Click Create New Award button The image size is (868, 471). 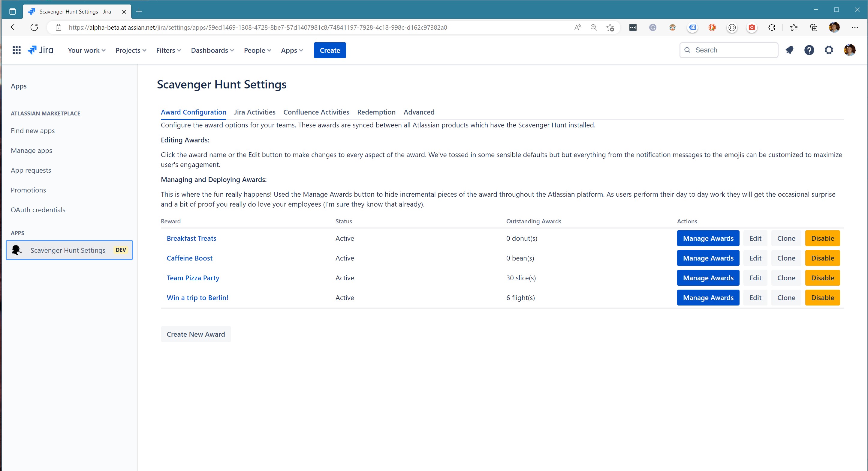pos(195,334)
